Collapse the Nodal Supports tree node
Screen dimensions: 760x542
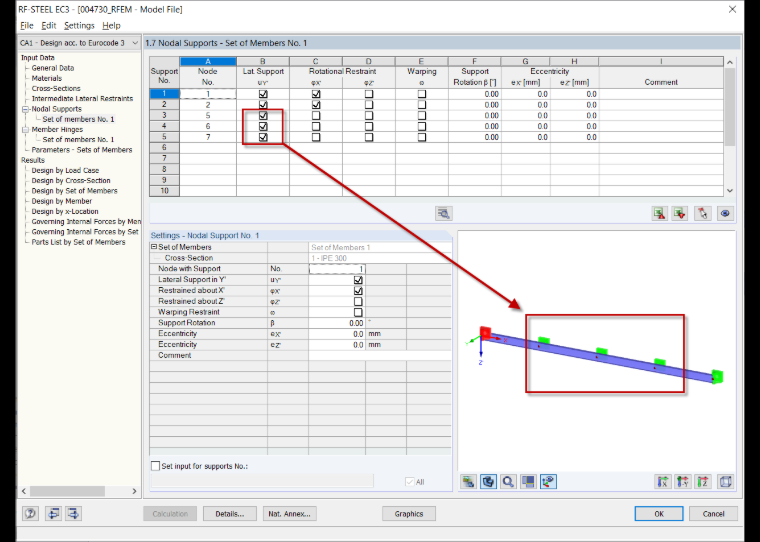coord(25,109)
